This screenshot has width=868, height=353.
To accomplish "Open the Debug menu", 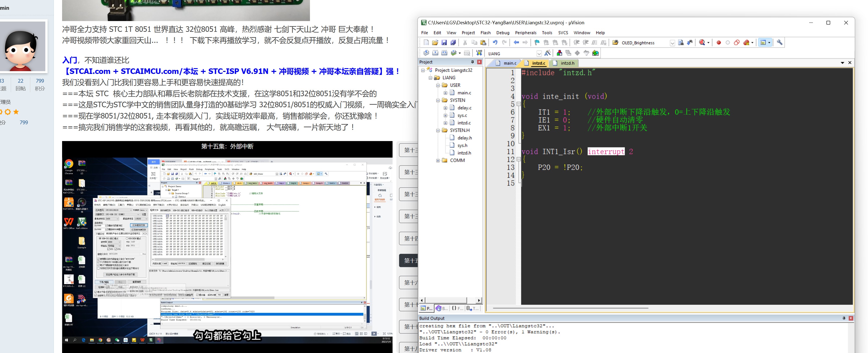I will (x=503, y=33).
